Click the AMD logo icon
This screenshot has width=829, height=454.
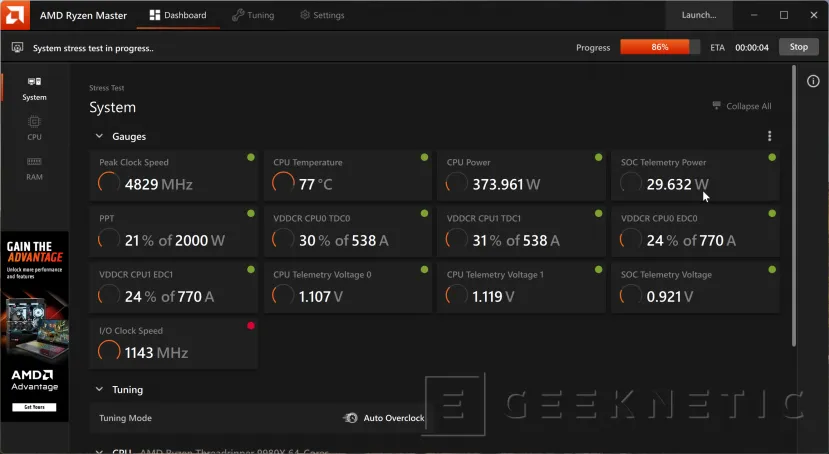click(x=15, y=15)
